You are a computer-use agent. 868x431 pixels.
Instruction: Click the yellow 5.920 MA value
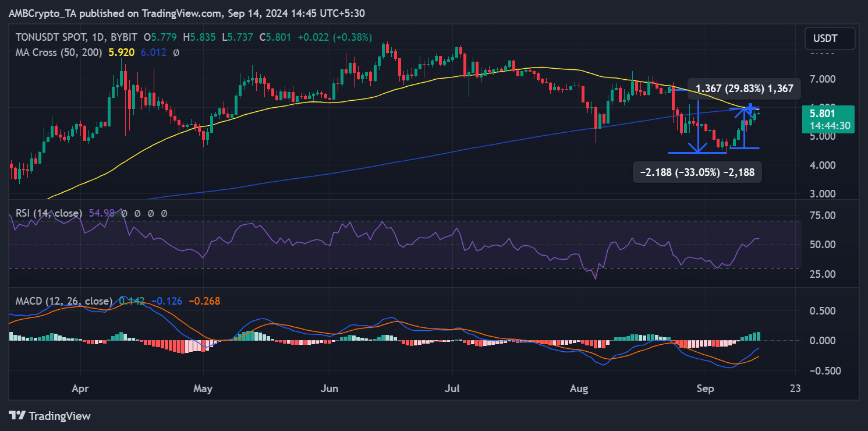122,52
